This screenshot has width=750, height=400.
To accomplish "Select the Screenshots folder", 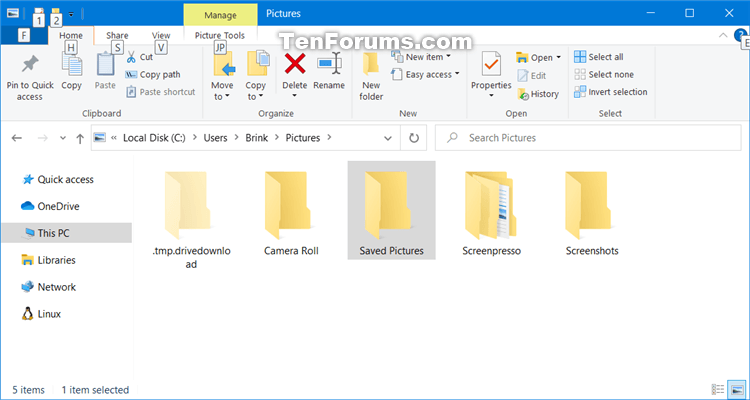I will (x=592, y=211).
